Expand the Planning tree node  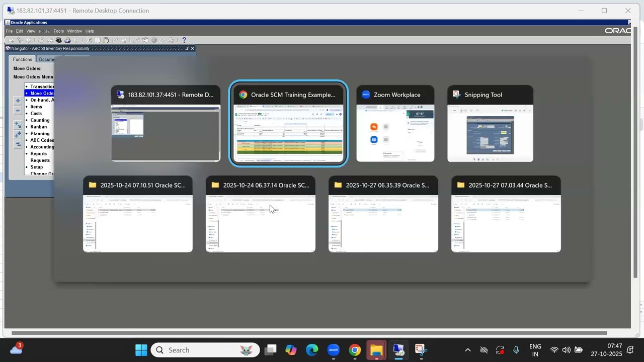26,134
